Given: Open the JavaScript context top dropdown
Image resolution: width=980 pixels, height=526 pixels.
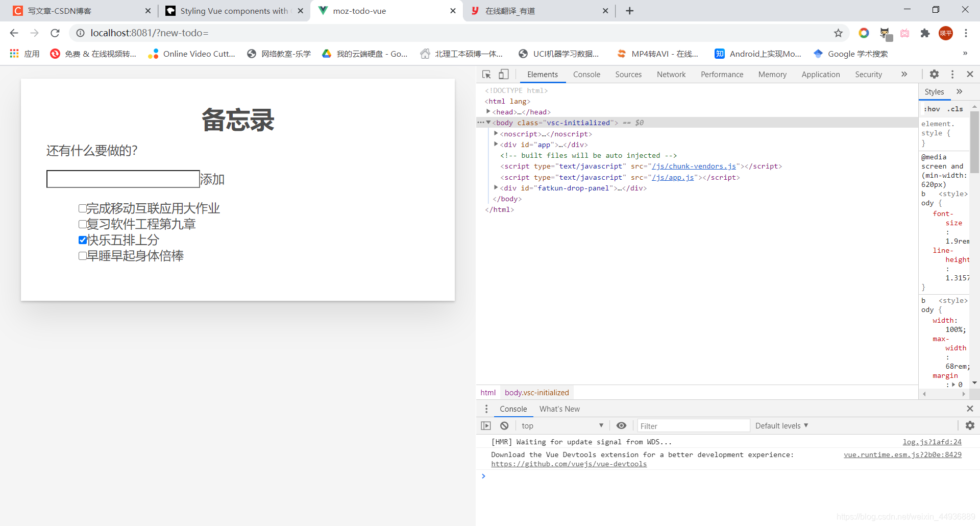Looking at the screenshot, I should pos(562,426).
